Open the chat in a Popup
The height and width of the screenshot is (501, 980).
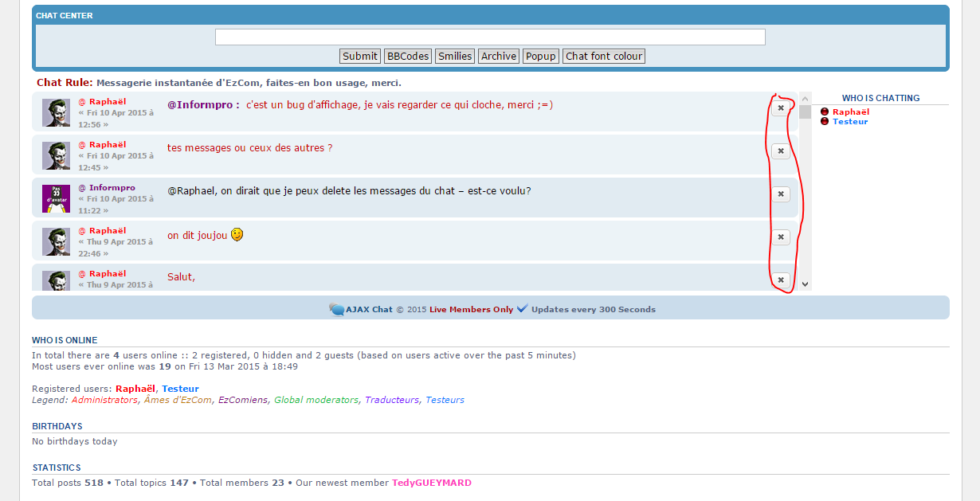[540, 56]
